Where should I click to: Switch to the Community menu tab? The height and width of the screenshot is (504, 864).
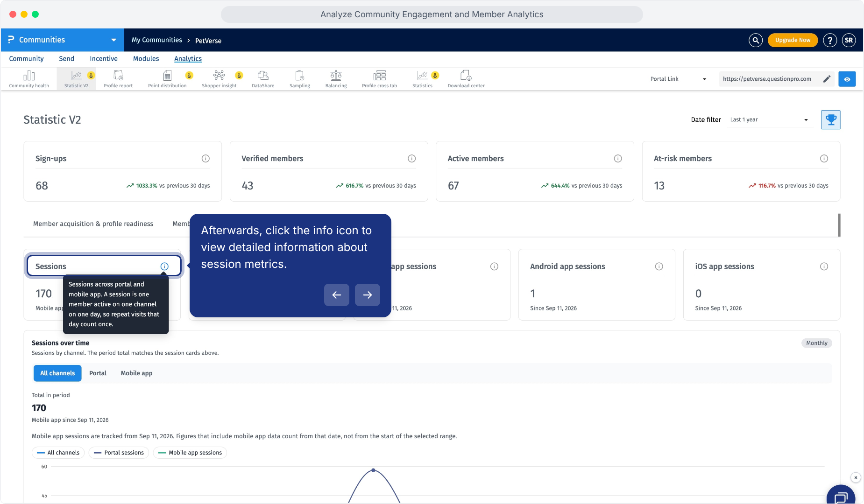click(26, 59)
